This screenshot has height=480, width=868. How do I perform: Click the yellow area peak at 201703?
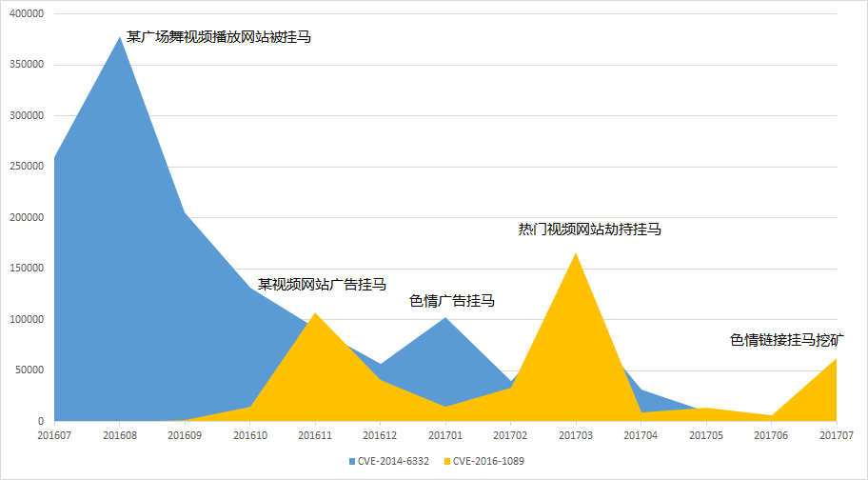coord(576,253)
